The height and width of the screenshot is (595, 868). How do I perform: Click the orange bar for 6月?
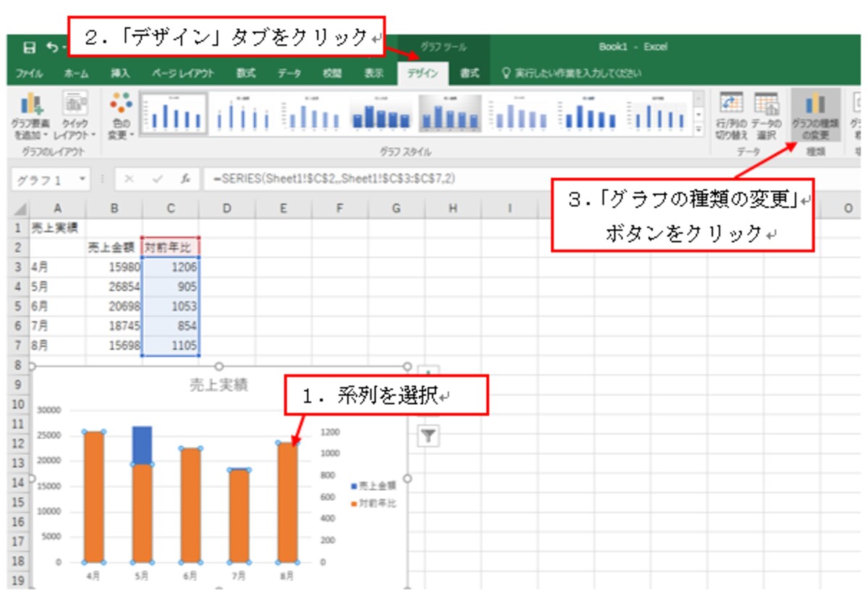coord(191,505)
